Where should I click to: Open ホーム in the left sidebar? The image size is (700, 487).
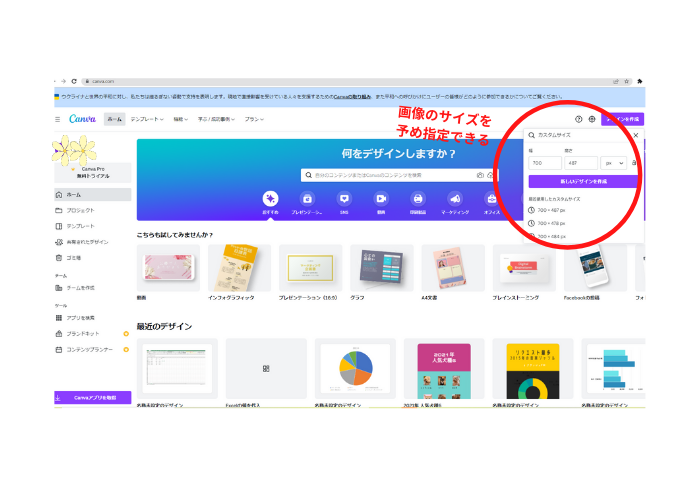click(x=93, y=195)
